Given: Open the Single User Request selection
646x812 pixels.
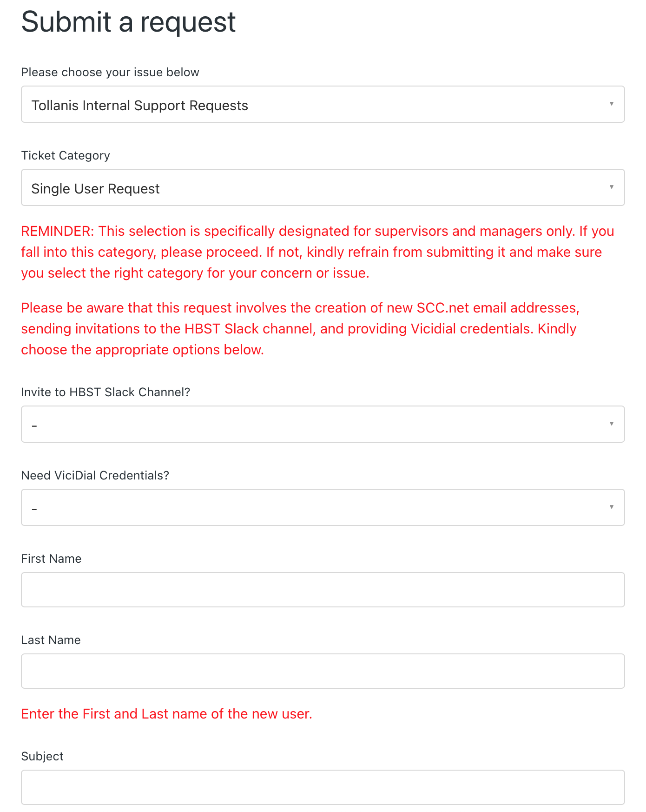Looking at the screenshot, I should click(x=323, y=188).
